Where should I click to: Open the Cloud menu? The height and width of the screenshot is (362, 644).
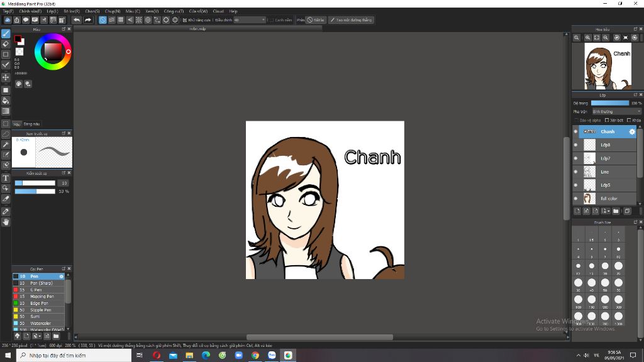(218, 11)
